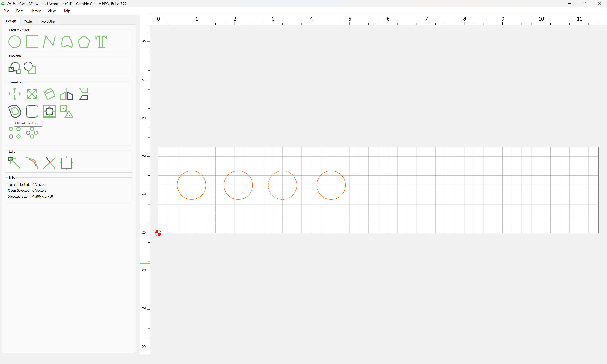This screenshot has height=364, width=607.
Task: Select the Curve drawing tool
Action: tap(67, 42)
